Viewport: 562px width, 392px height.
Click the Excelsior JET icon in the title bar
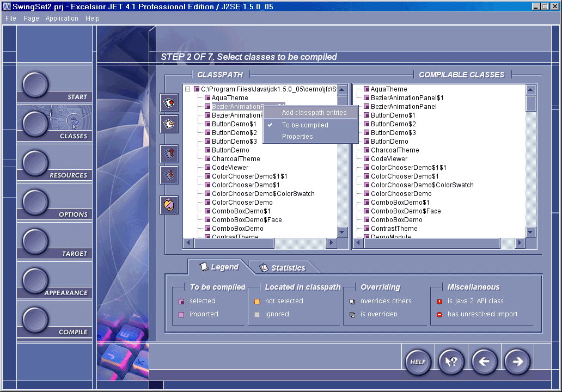click(7, 7)
